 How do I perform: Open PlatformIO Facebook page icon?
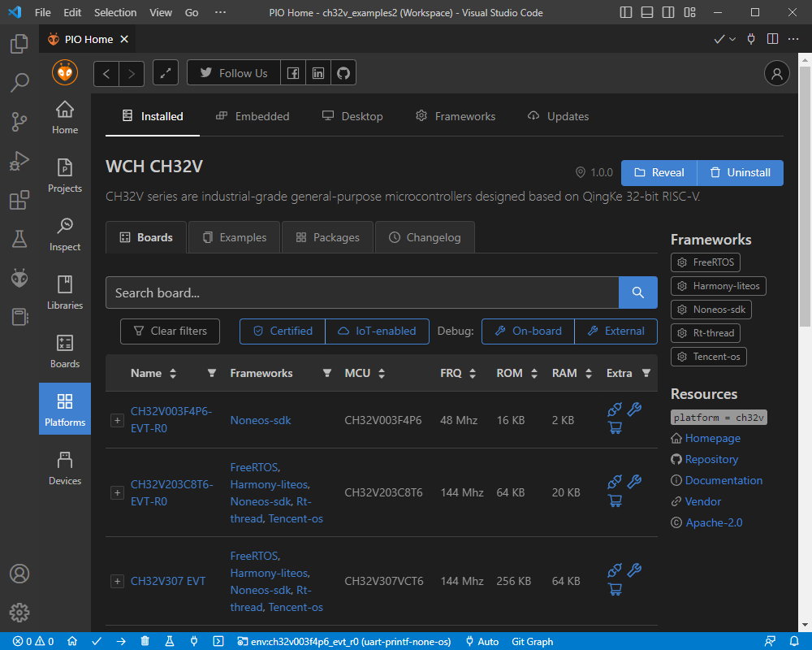[x=293, y=73]
